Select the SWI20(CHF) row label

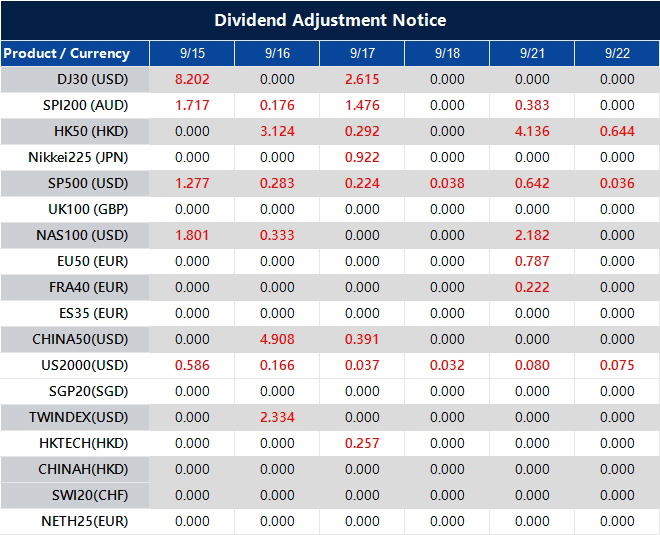pyautogui.click(x=90, y=495)
